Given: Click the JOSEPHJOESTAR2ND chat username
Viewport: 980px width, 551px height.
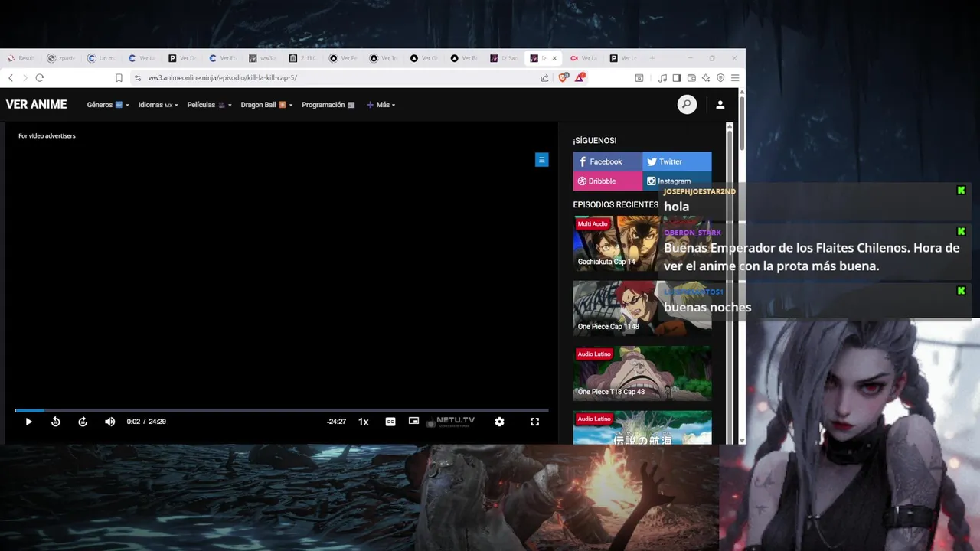Looking at the screenshot, I should [x=699, y=191].
